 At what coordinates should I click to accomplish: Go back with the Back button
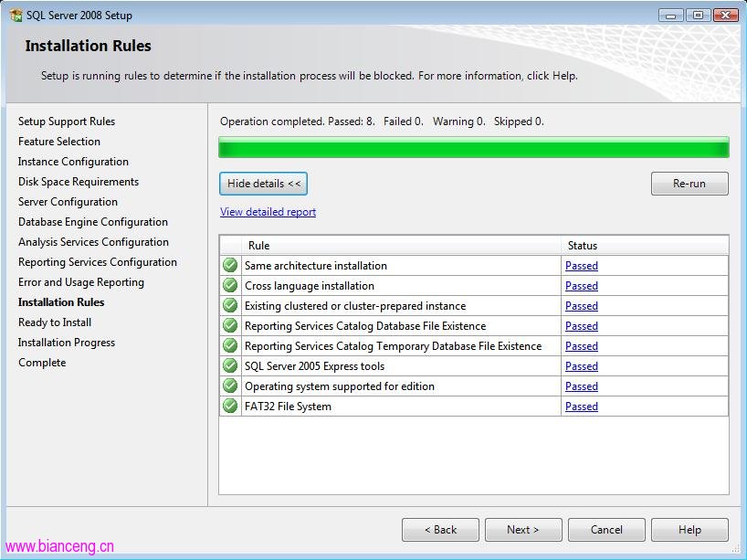(x=441, y=530)
